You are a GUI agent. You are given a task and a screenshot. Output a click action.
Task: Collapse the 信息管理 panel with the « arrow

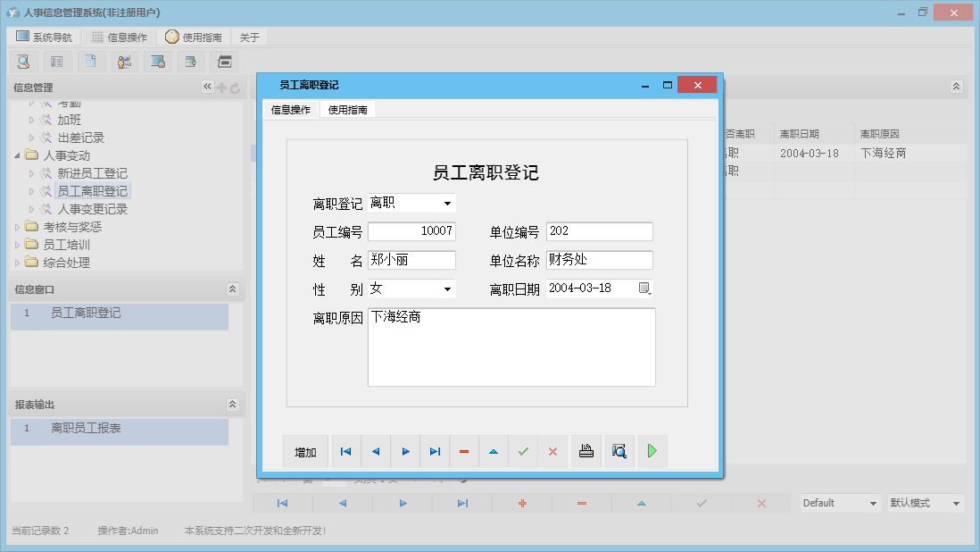click(x=207, y=87)
